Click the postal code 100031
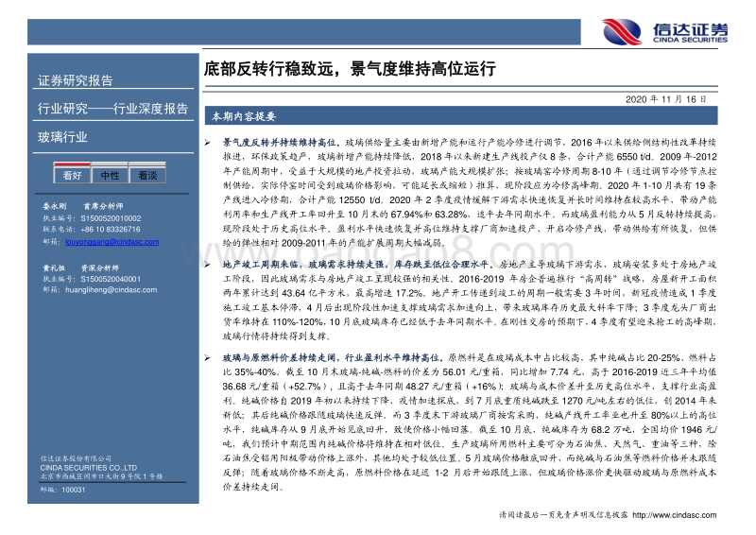 [x=74, y=490]
